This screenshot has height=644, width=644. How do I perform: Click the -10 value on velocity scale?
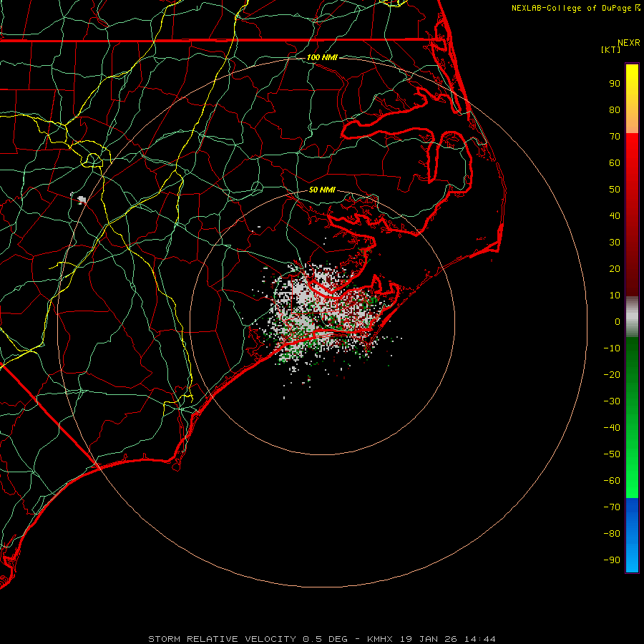point(612,348)
